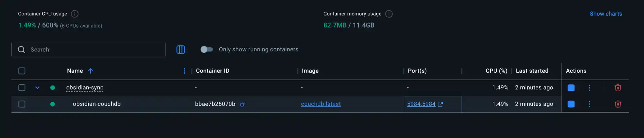Open more actions for obsidian-sync

pyautogui.click(x=589, y=88)
